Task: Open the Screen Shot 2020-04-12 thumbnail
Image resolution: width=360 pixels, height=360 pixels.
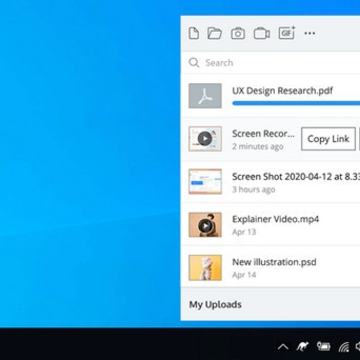Action: point(205,181)
